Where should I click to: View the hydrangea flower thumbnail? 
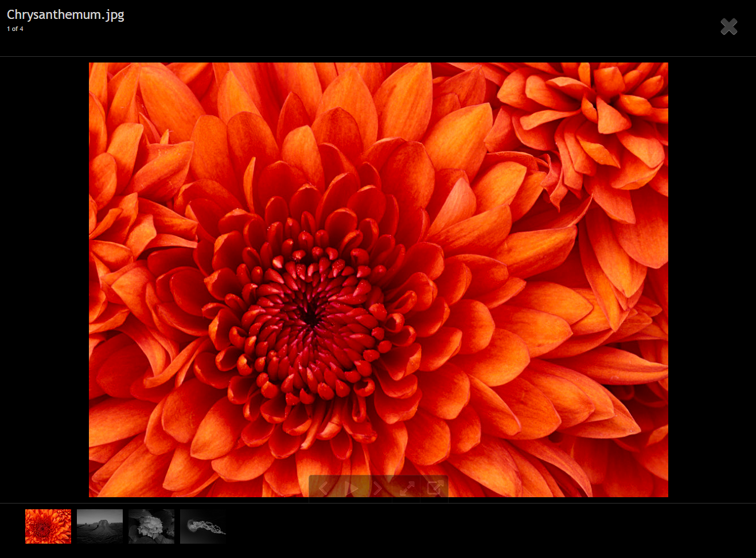[x=151, y=526]
